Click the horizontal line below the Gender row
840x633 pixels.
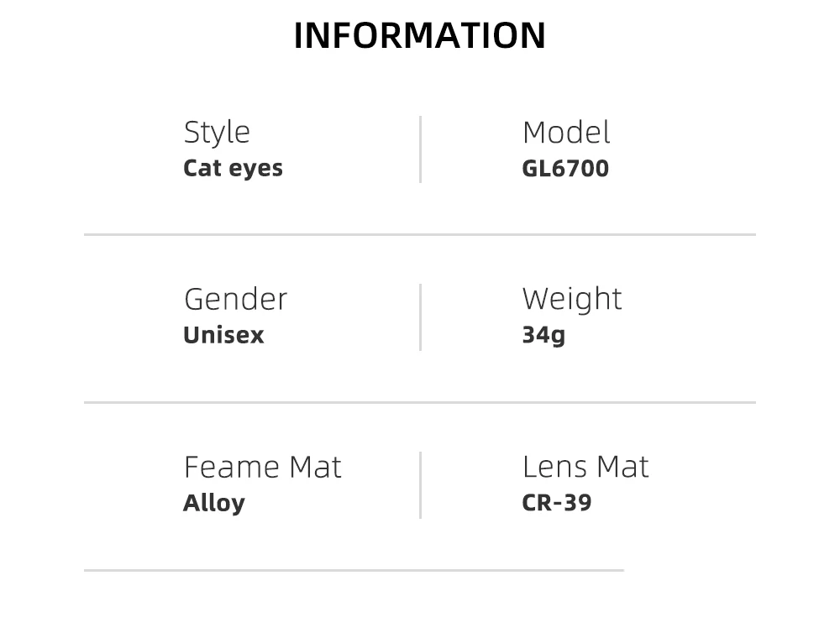pyautogui.click(x=420, y=402)
